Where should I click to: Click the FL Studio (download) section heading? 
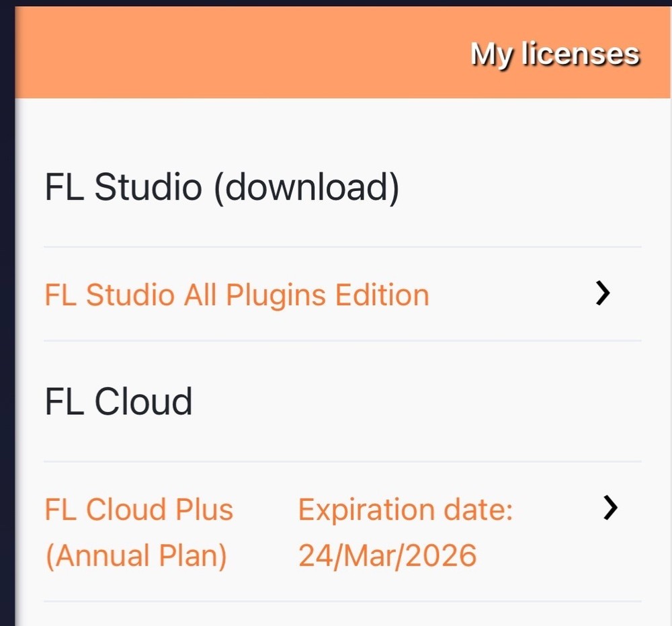[222, 187]
